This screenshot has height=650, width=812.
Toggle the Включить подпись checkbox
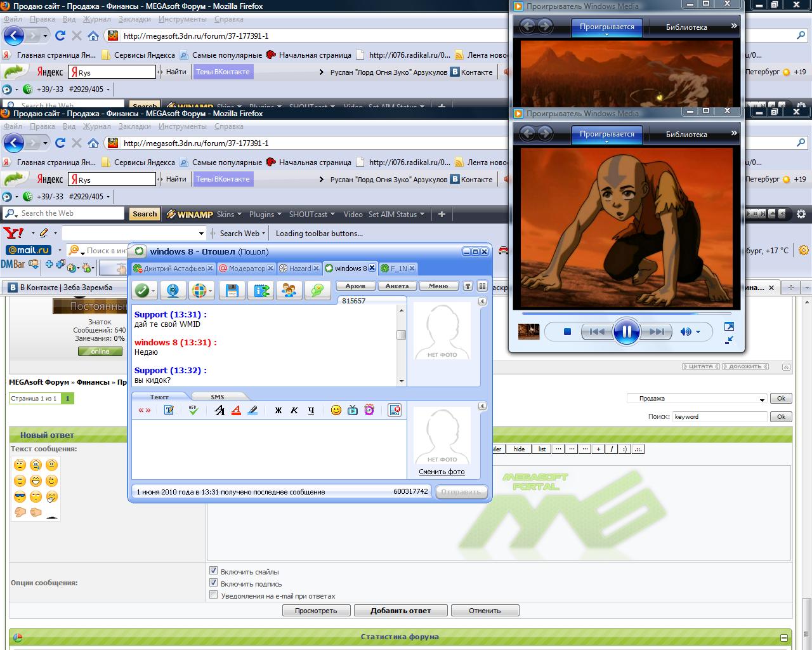(x=213, y=583)
